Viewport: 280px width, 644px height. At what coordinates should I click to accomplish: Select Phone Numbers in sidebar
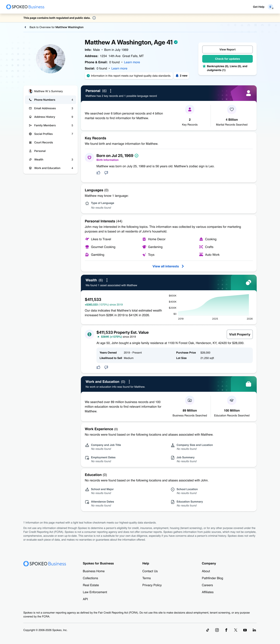coord(51,100)
